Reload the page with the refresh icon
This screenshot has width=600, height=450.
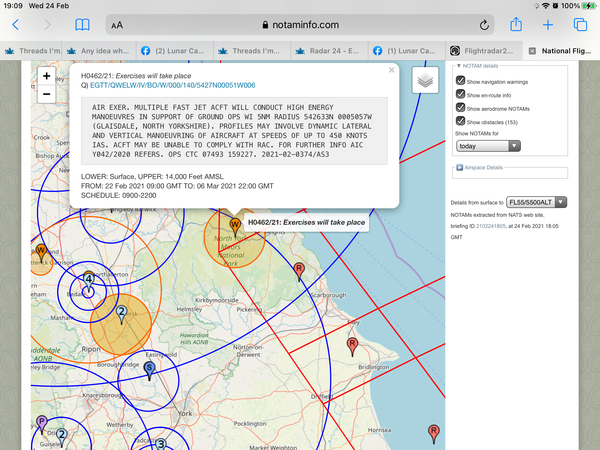(x=484, y=25)
